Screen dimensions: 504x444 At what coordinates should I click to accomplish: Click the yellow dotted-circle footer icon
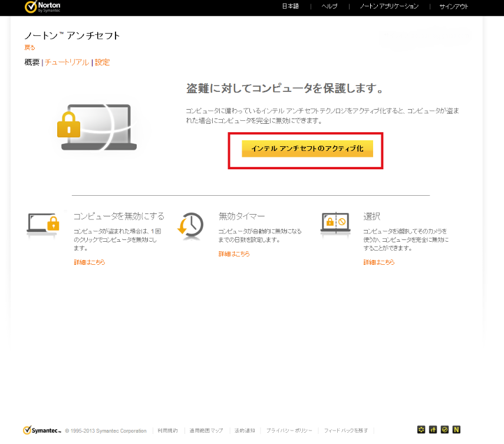click(x=421, y=429)
